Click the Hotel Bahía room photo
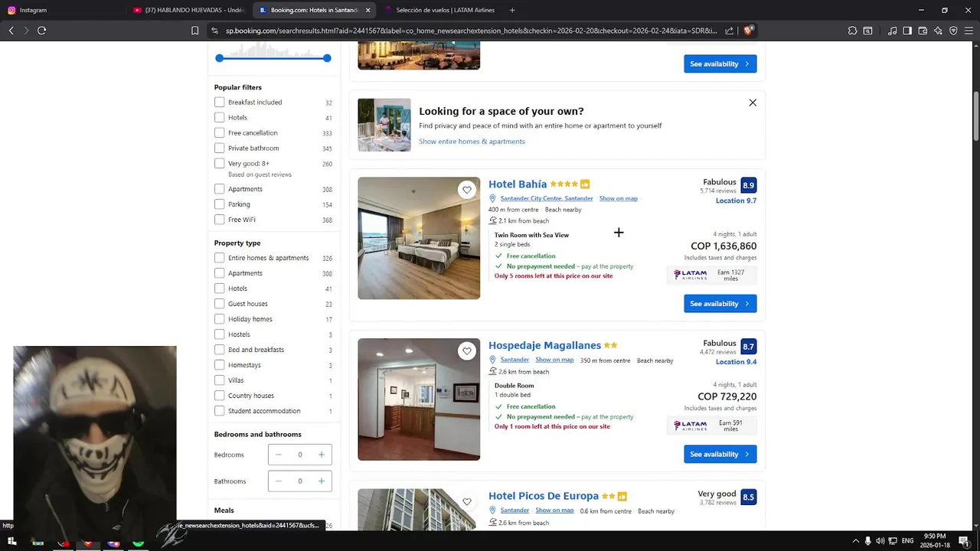 [x=419, y=238]
